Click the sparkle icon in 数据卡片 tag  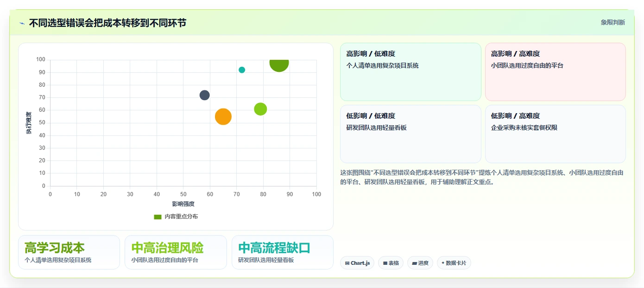(443, 263)
